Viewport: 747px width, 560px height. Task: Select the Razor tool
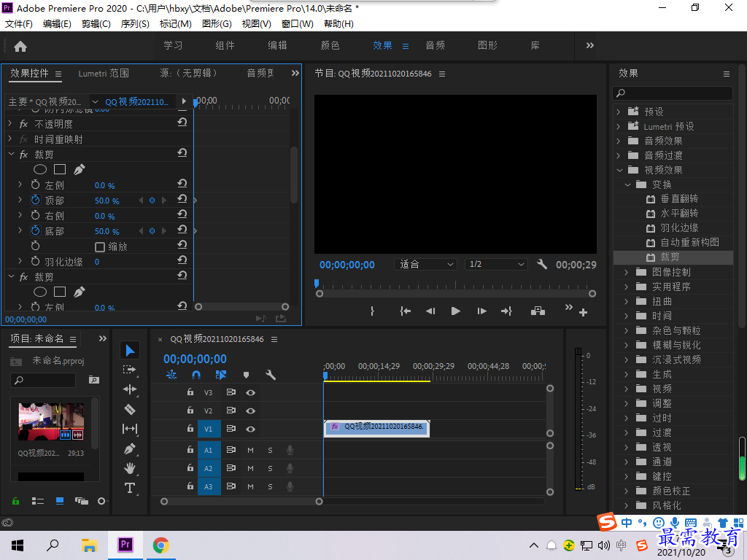point(130,409)
